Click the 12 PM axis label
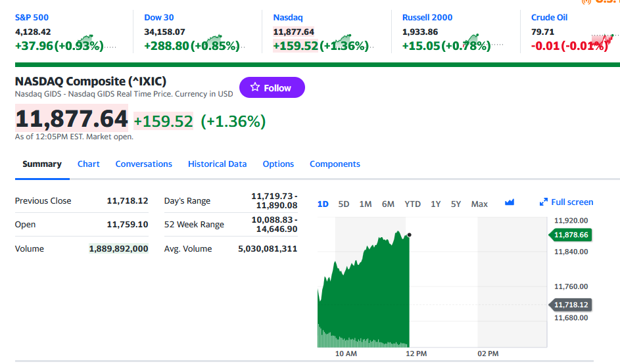The image size is (620, 364). [416, 353]
